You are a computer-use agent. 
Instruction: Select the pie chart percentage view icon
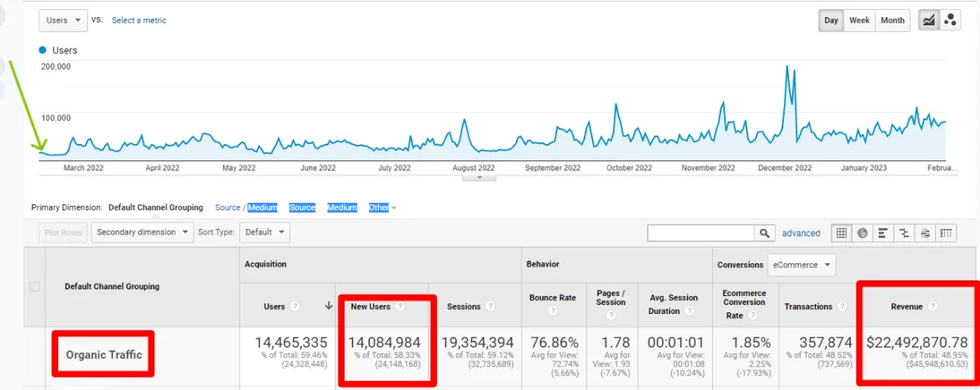[862, 233]
